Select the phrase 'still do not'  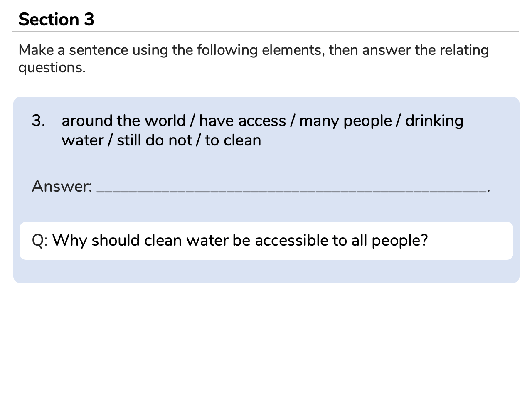[154, 140]
